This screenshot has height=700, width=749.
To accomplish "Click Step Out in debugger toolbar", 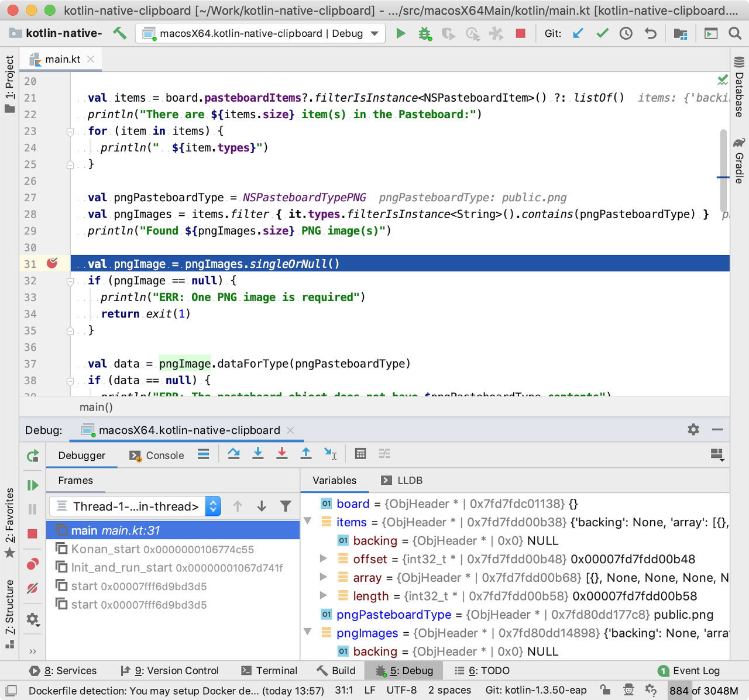I will [306, 454].
